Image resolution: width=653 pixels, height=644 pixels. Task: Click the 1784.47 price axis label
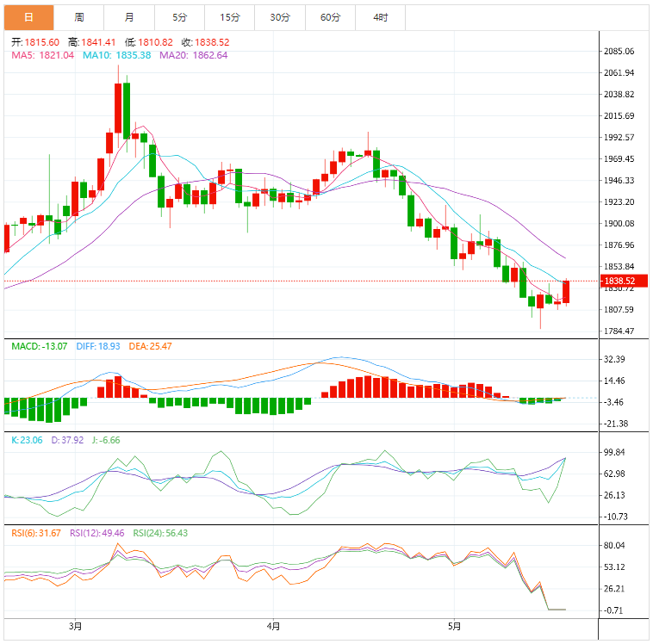[x=619, y=331]
